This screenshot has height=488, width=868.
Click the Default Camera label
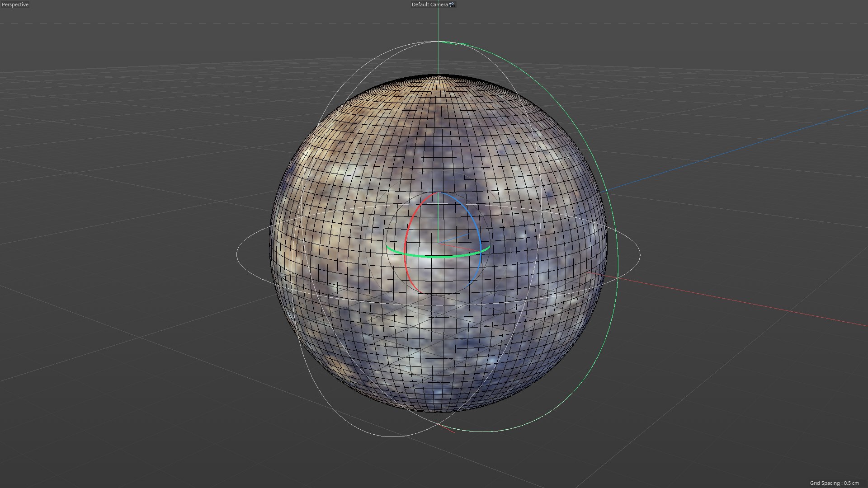429,5
